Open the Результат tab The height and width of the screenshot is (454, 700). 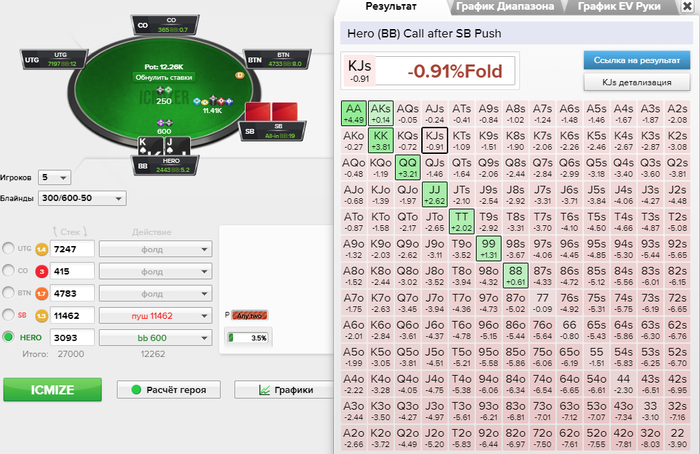pyautogui.click(x=391, y=7)
